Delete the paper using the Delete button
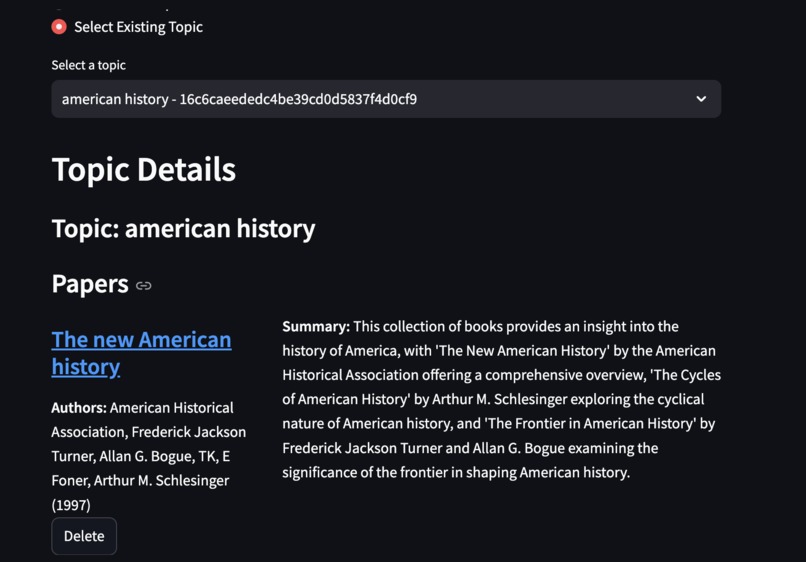 pyautogui.click(x=84, y=536)
